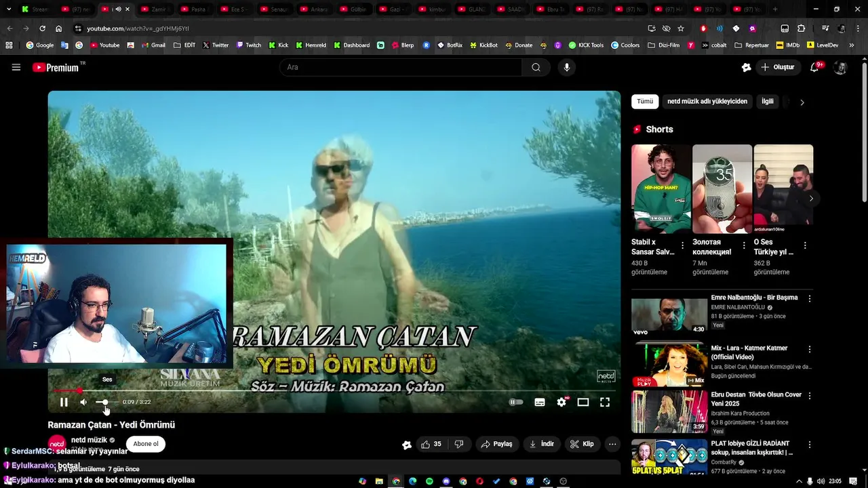The width and height of the screenshot is (868, 488).
Task: Open the Gmail bookmark
Action: click(153, 45)
